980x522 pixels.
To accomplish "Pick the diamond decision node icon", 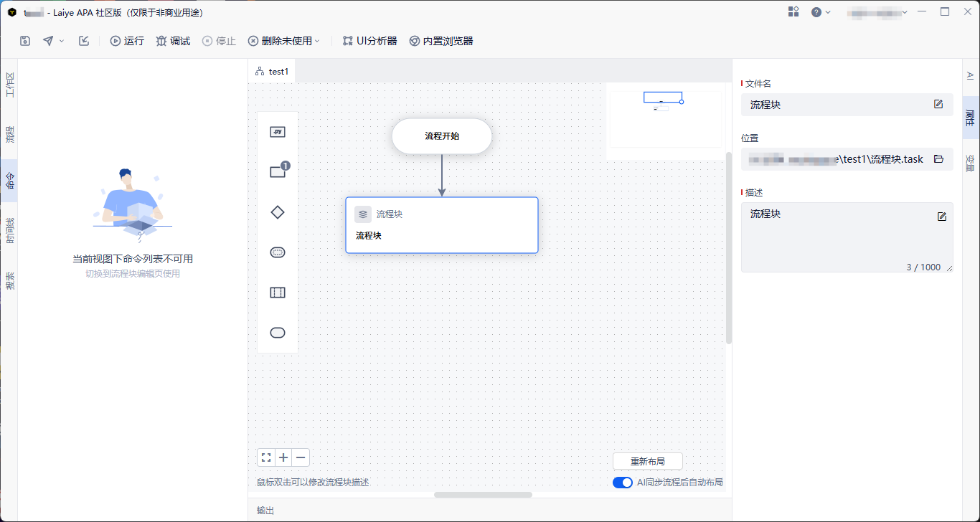I will point(278,212).
